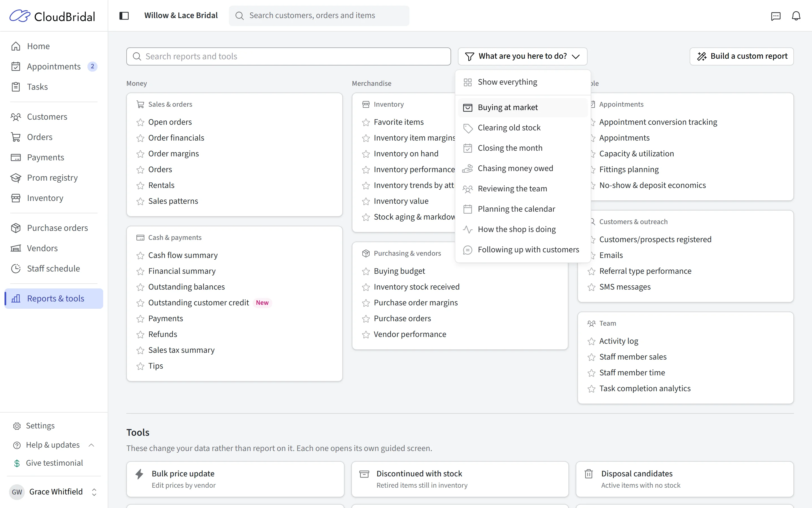Open Vendors in the sidebar
Viewport: 812px width, 508px height.
54,248
